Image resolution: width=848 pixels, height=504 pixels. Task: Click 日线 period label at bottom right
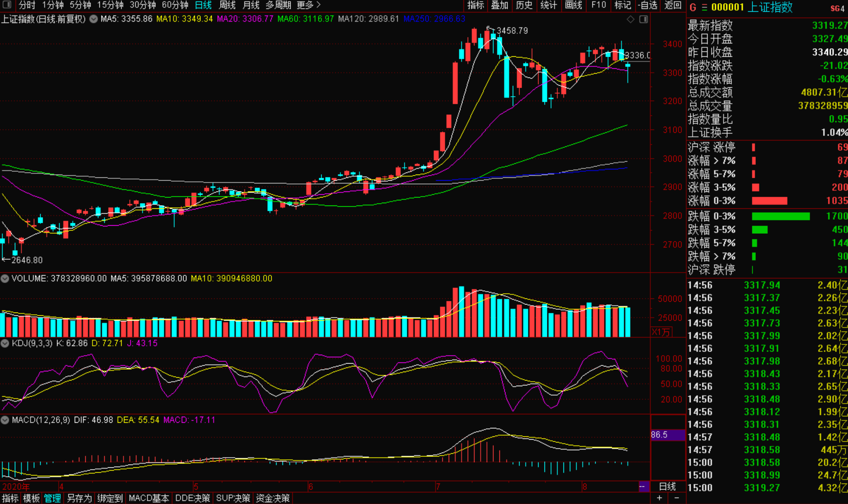[x=667, y=486]
